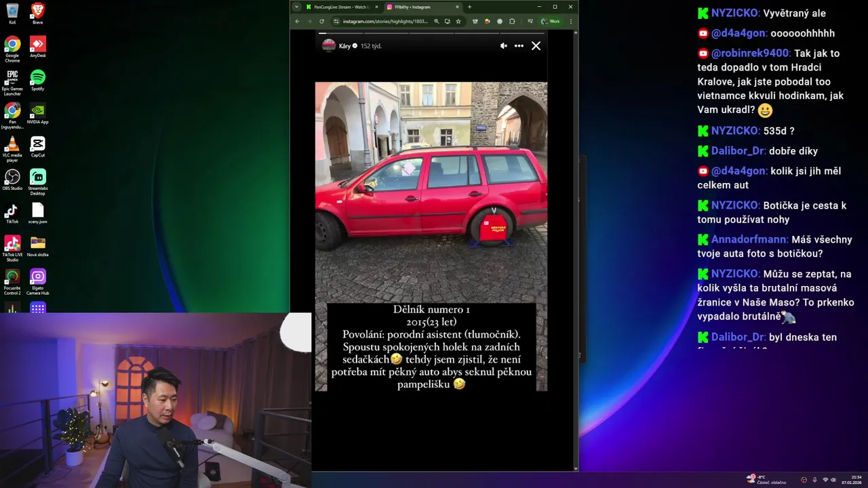Open Focusrite Control 2 shortcut

[12, 282]
